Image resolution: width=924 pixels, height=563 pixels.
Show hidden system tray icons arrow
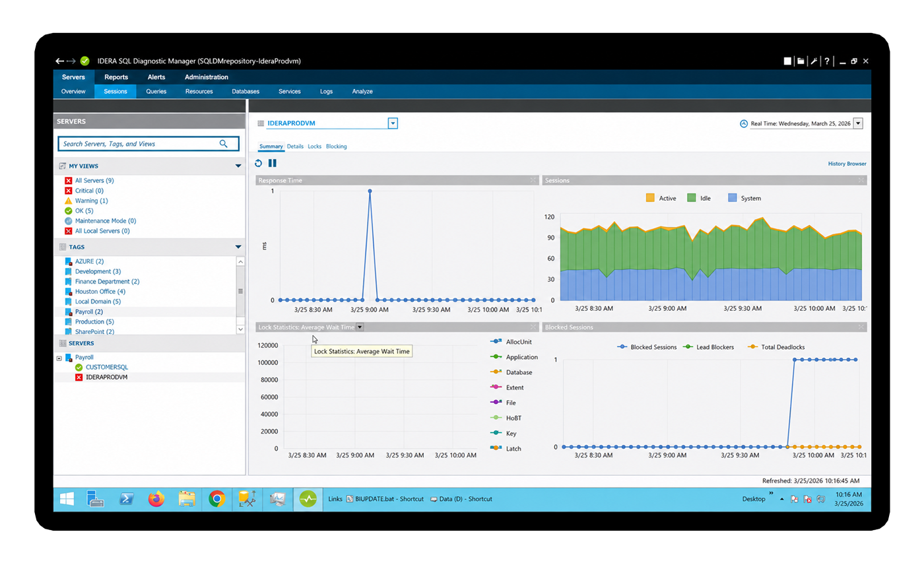[x=781, y=500]
